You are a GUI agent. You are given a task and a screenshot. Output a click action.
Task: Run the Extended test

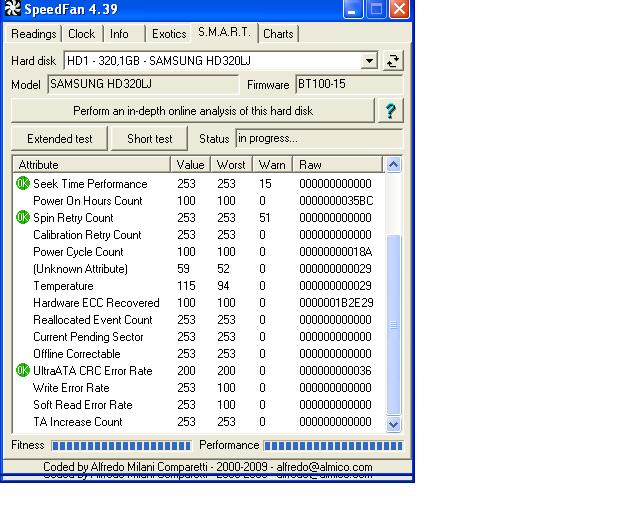tap(60, 139)
